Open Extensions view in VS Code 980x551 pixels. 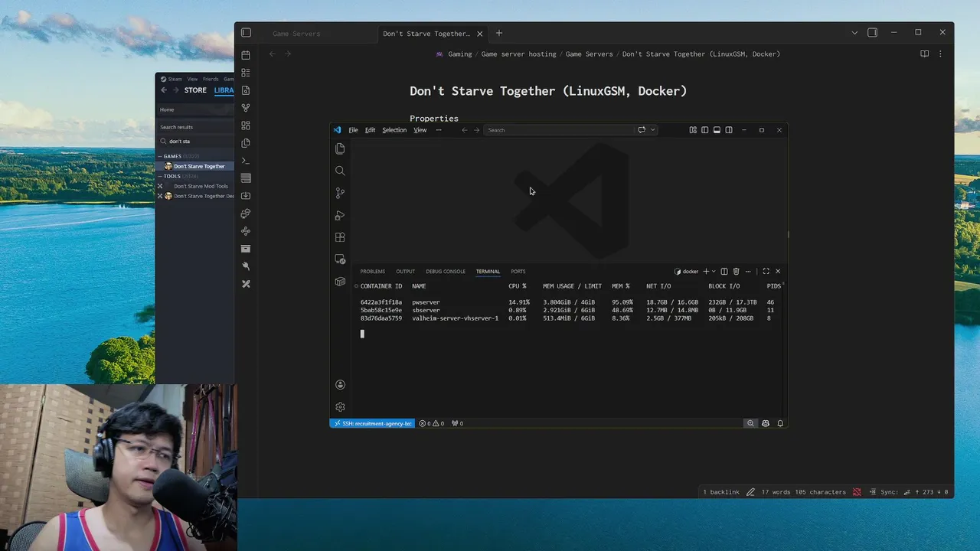coord(340,237)
